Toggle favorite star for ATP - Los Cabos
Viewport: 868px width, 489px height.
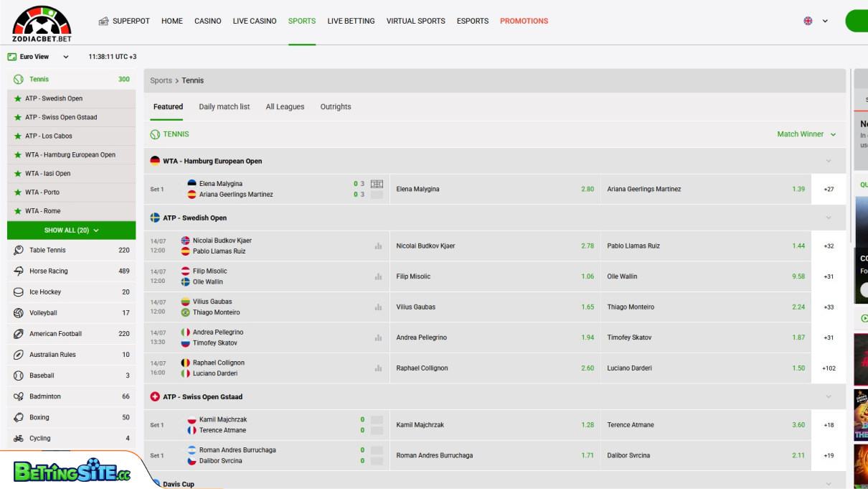(x=18, y=136)
